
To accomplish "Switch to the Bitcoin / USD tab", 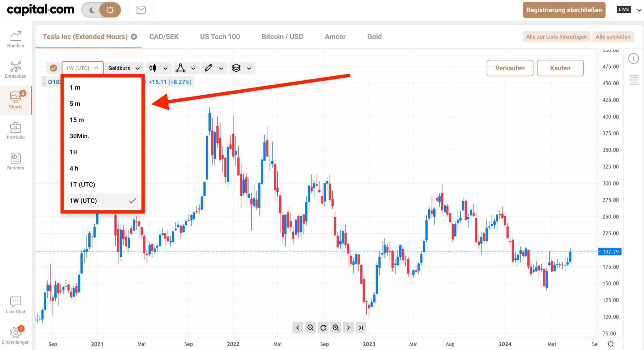I will point(282,36).
